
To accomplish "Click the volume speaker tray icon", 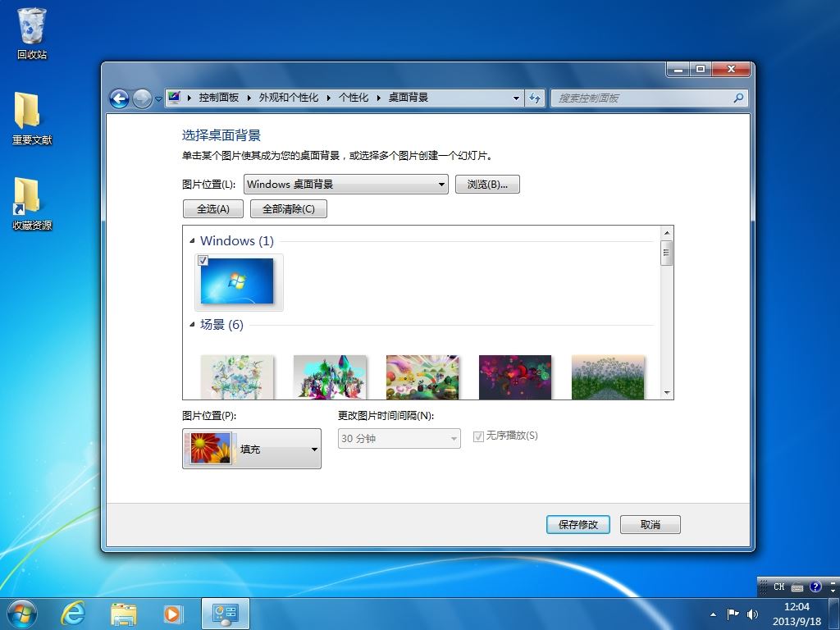I will (752, 614).
